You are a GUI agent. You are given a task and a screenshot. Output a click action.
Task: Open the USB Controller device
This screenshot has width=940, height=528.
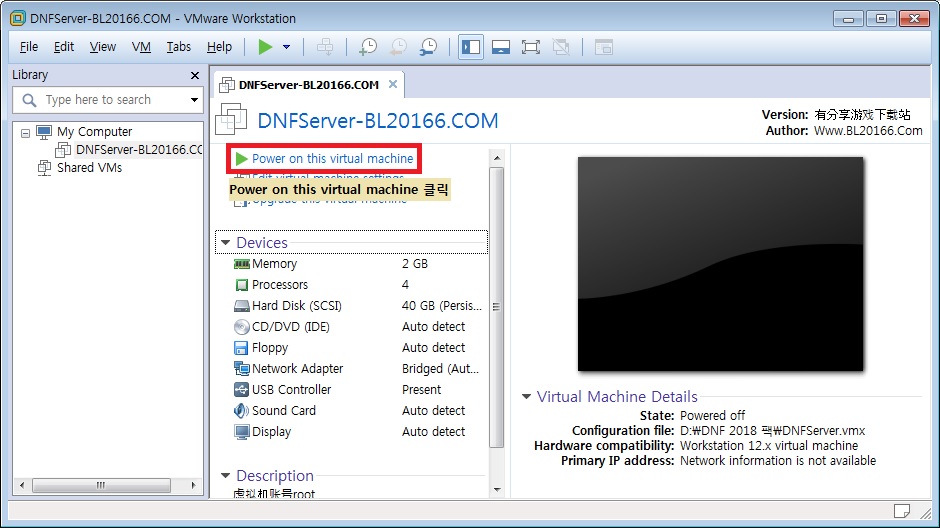(291, 390)
